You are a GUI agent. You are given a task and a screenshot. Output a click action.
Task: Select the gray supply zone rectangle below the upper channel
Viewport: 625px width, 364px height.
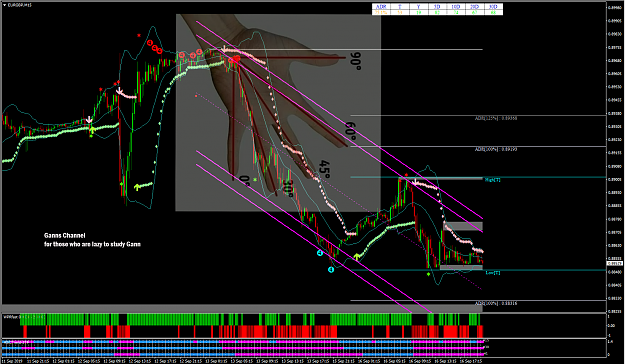pyautogui.click(x=463, y=226)
